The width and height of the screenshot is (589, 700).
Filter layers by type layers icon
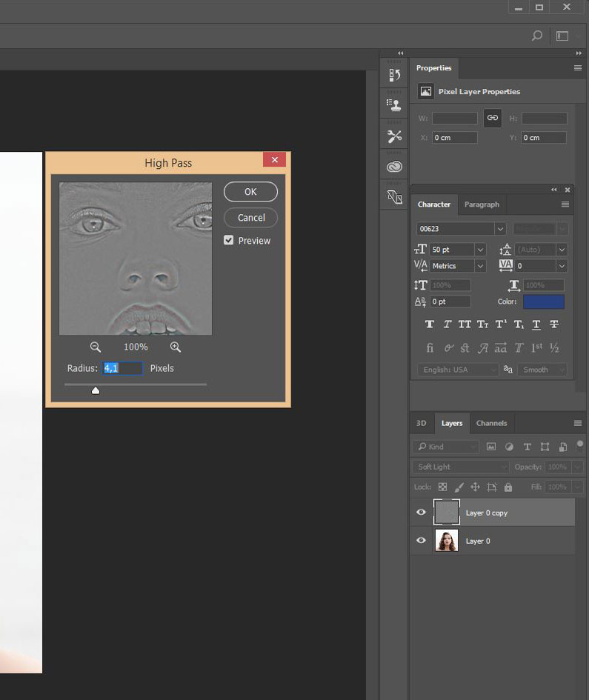[x=527, y=447]
